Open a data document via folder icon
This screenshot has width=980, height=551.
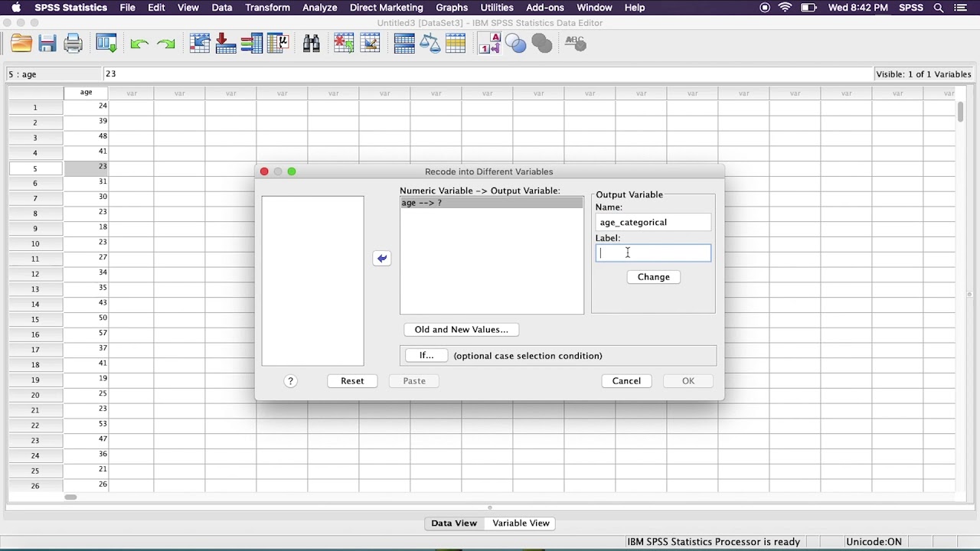pyautogui.click(x=21, y=44)
